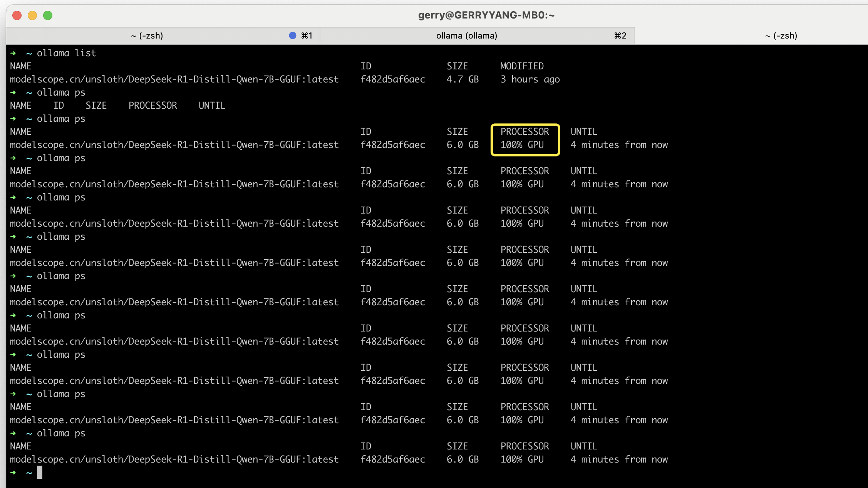Image resolution: width=868 pixels, height=488 pixels.
Task: Click the blue activity dot in first tab
Action: 293,35
